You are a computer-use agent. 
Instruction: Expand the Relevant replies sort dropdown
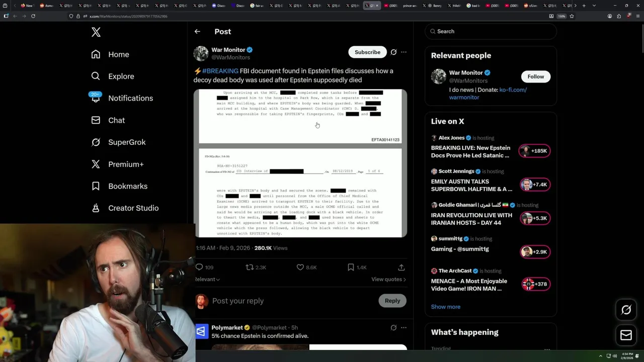tap(207, 279)
